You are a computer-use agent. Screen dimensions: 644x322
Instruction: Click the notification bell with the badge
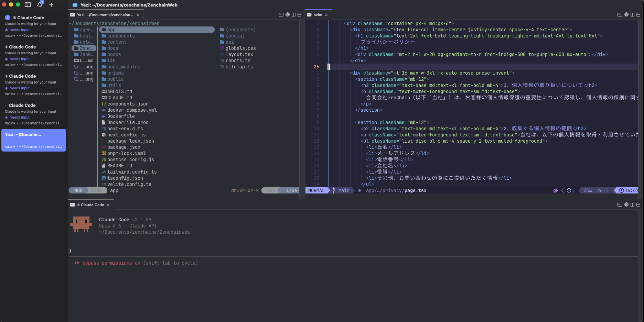click(x=39, y=5)
